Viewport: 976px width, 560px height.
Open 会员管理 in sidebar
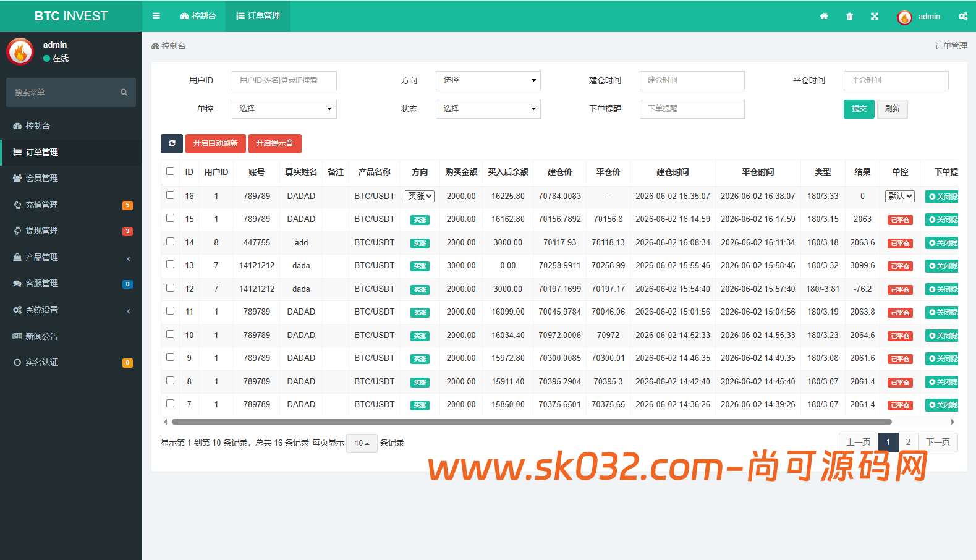coord(71,178)
